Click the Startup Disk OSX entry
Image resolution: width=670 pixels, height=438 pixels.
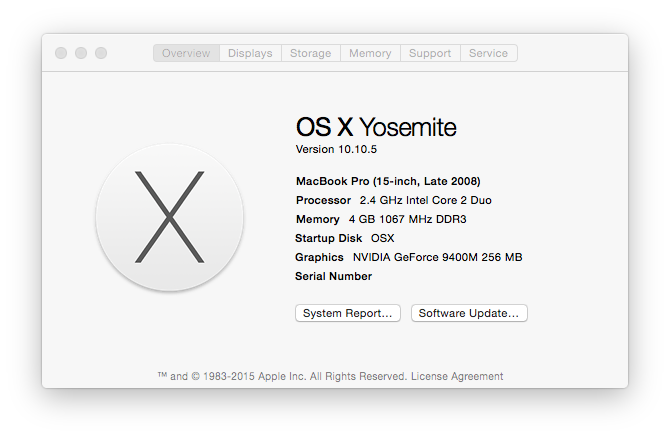coord(344,238)
